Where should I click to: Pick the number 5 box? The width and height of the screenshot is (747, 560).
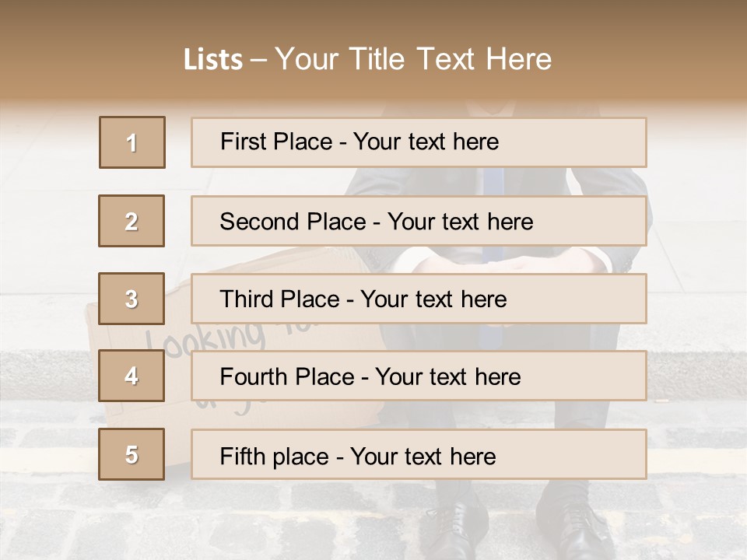[132, 454]
